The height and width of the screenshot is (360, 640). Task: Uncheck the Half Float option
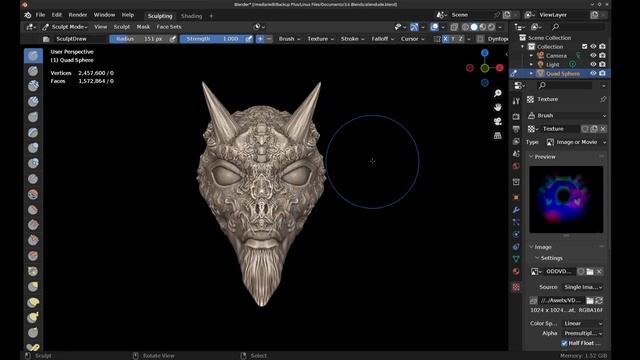tap(564, 343)
